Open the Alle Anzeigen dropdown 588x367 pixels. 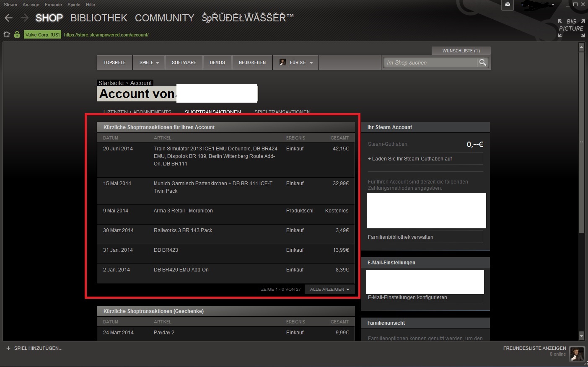[329, 289]
